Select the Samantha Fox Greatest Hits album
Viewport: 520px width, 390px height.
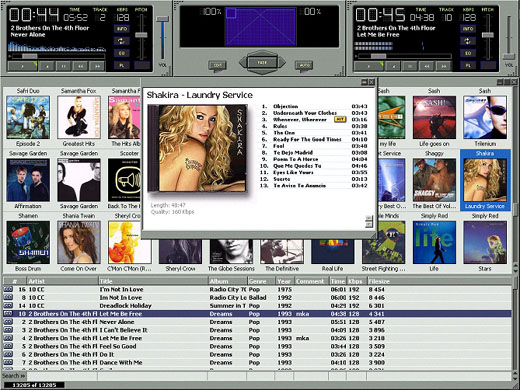point(79,117)
